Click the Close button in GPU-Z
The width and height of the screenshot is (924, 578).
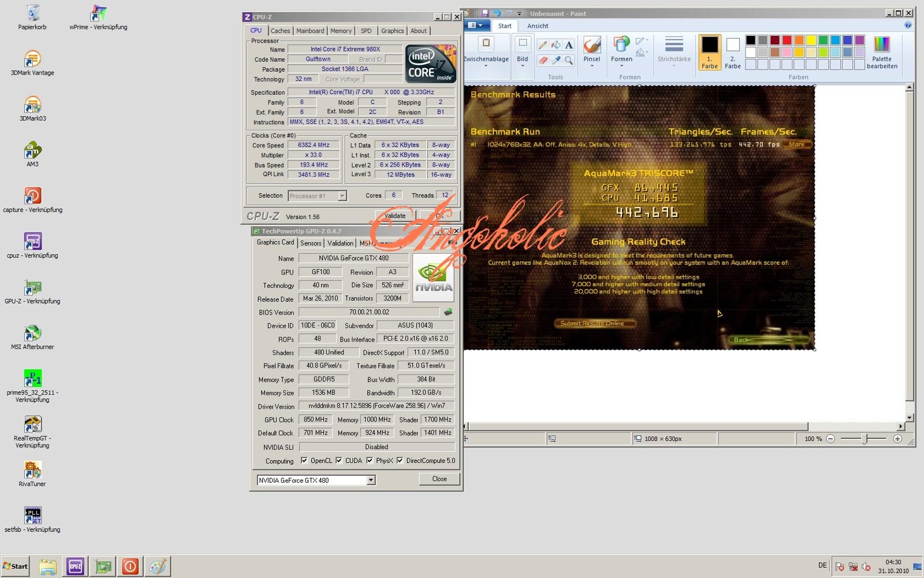click(x=439, y=479)
